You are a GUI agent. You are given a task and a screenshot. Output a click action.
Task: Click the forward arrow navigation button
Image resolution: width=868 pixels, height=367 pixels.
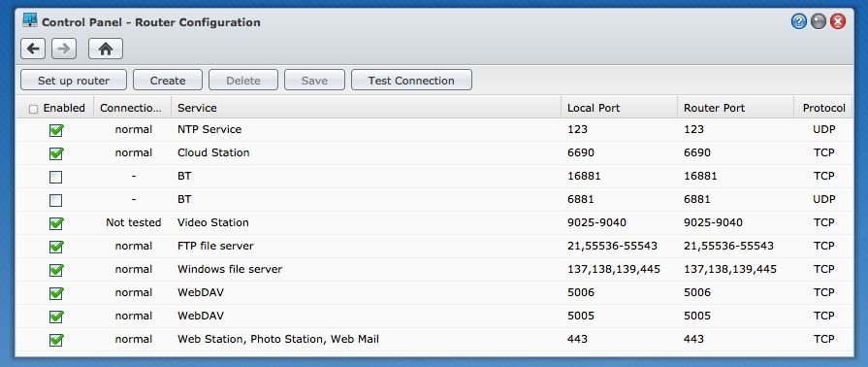64,49
